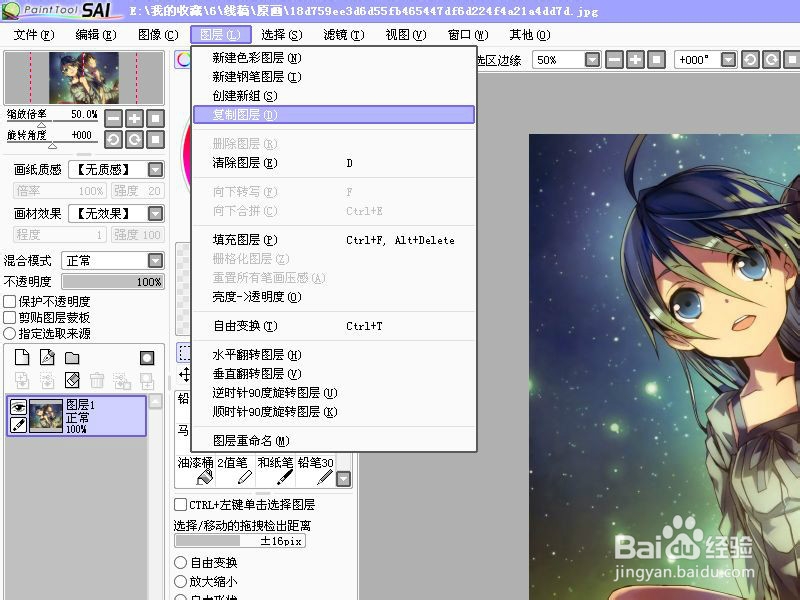The image size is (800, 600).
Task: Select the 油漆桶 paint bucket tool
Action: coord(195,470)
